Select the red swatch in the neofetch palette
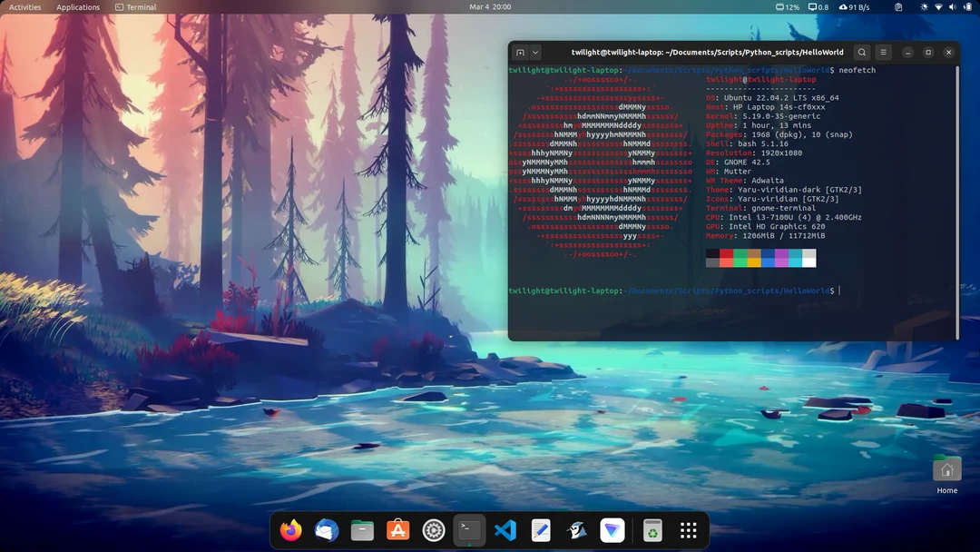 (726, 255)
